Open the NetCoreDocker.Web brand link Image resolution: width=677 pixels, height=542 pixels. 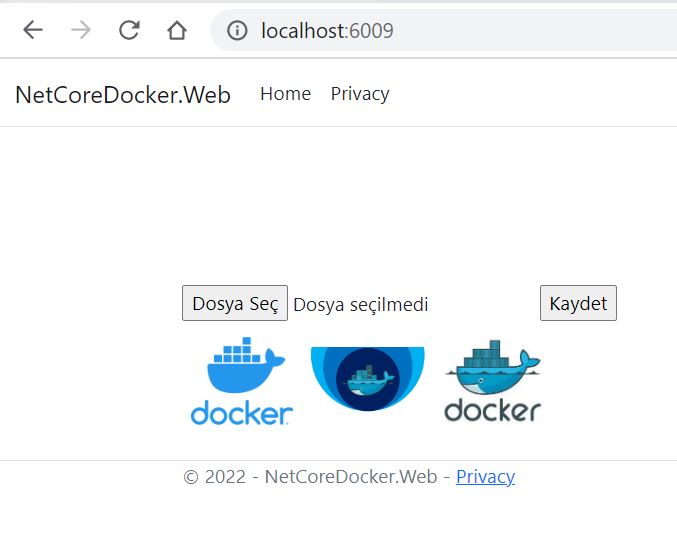pos(122,95)
